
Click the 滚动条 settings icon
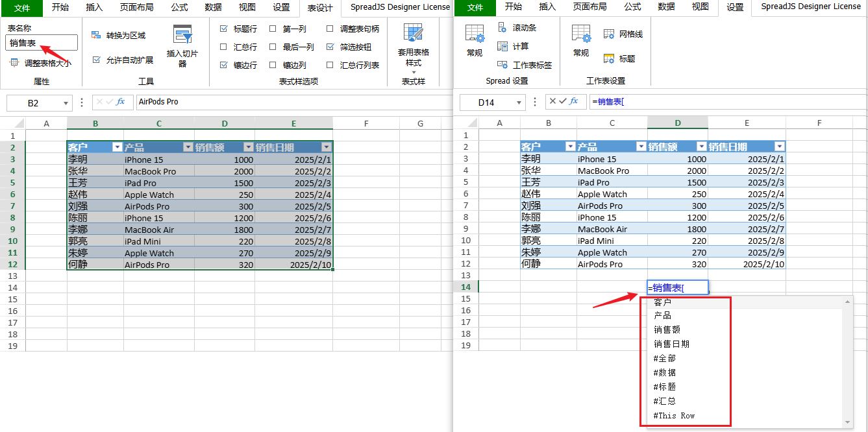click(502, 29)
